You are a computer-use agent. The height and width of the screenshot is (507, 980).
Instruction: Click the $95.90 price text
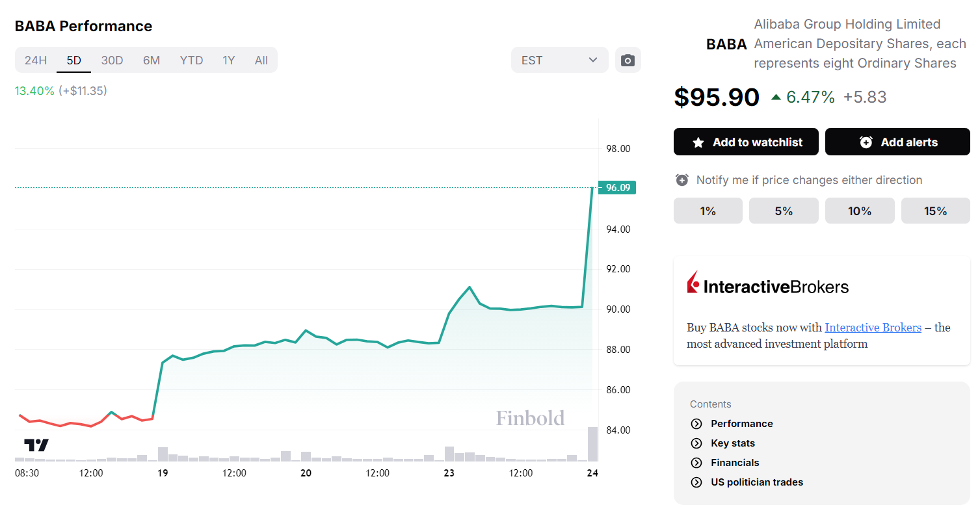717,97
